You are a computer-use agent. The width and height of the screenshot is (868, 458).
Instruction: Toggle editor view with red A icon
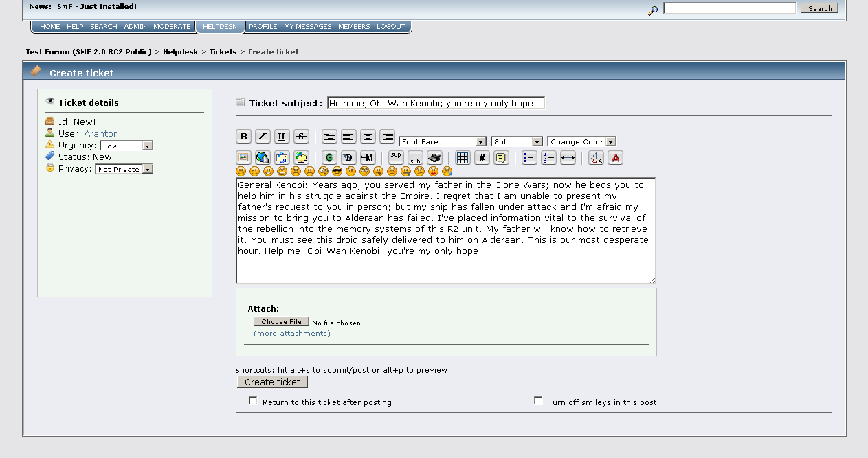click(615, 157)
